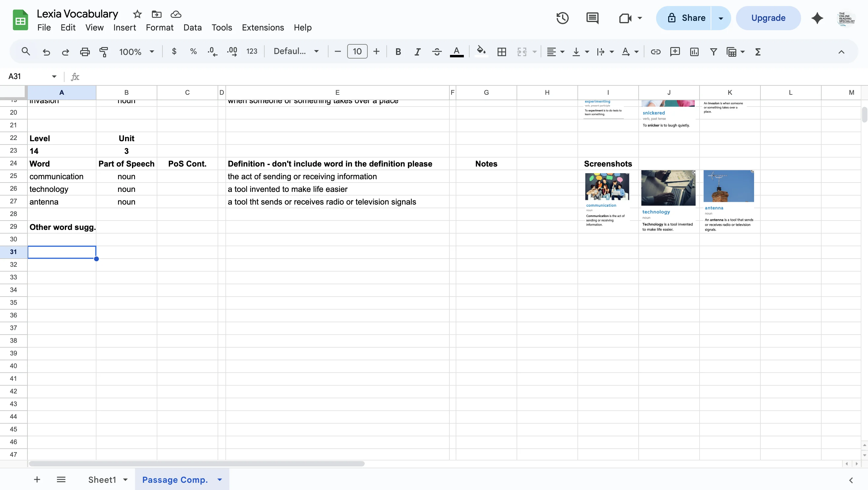Format selection as currency
The image size is (868, 490).
[x=174, y=51]
